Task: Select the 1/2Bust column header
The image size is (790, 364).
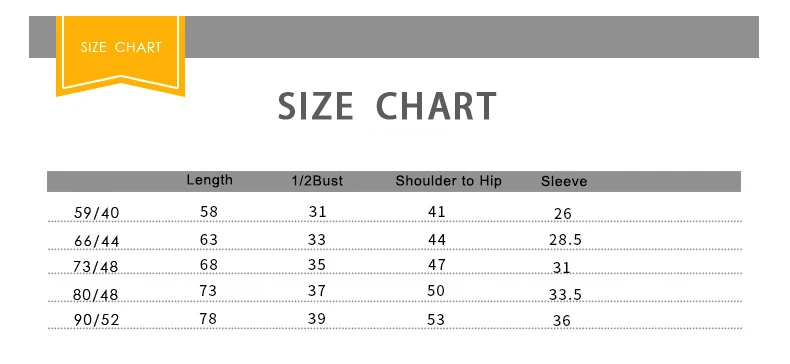Action: pyautogui.click(x=317, y=181)
